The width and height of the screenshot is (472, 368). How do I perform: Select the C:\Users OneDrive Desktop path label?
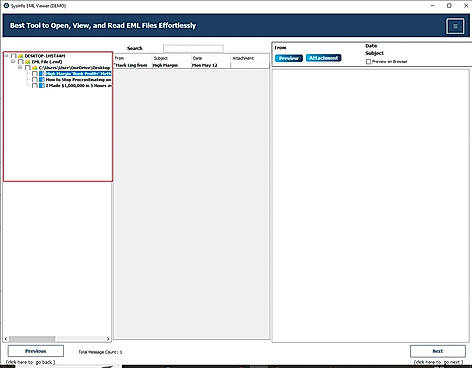coord(74,68)
